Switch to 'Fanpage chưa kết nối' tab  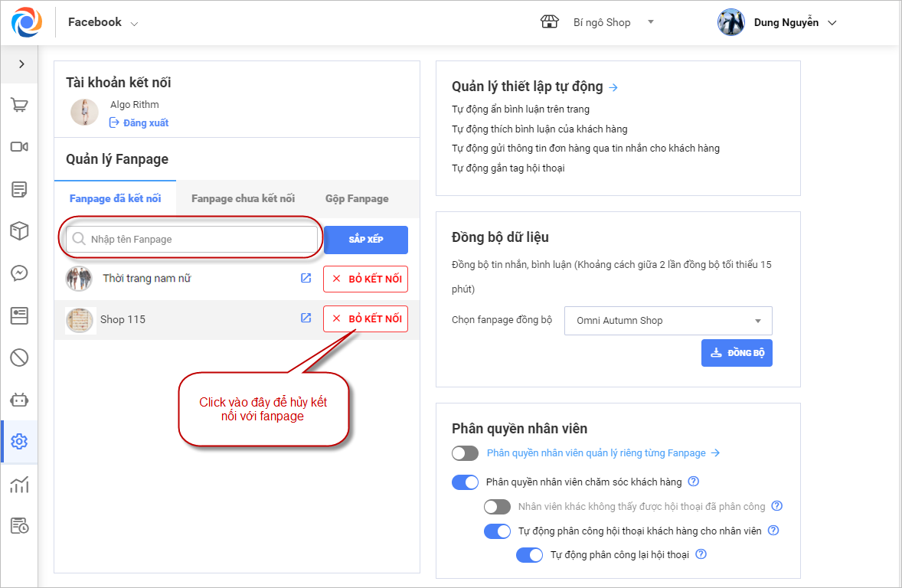(243, 198)
